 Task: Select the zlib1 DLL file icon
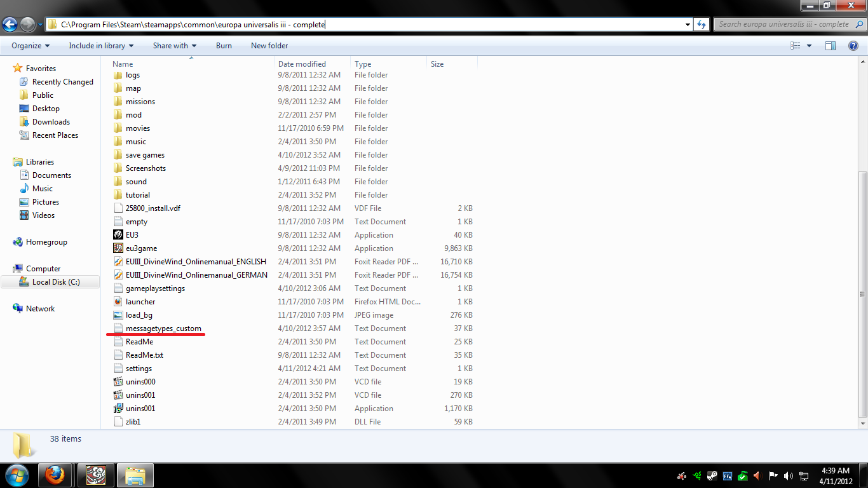[x=118, y=422]
